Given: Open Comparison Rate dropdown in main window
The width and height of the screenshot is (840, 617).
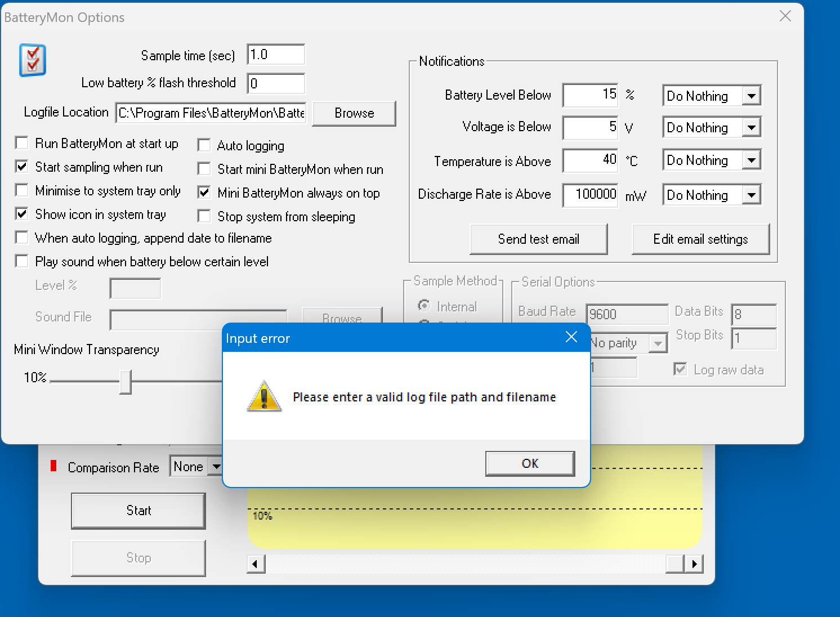Looking at the screenshot, I should 216,467.
